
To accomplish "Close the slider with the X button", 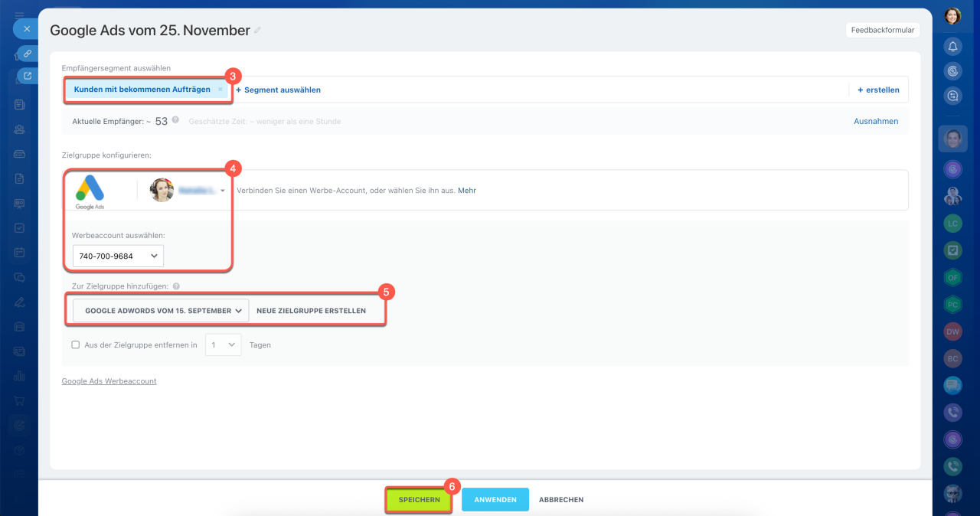I will point(26,29).
